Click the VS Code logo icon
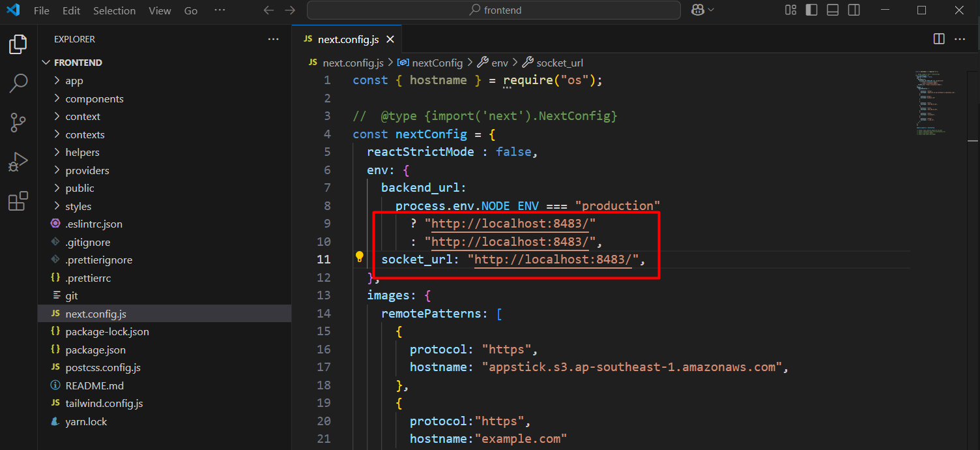 [x=13, y=10]
